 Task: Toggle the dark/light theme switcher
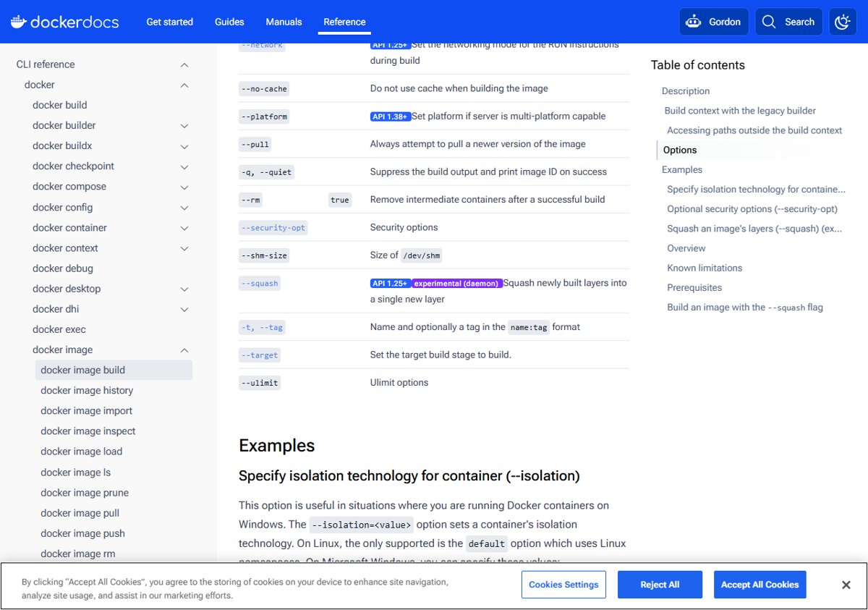coord(842,22)
